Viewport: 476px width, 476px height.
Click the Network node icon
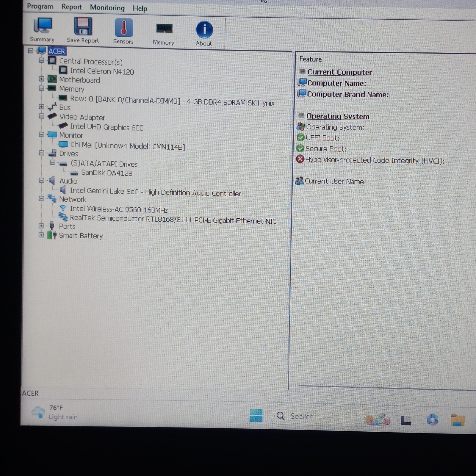(52, 198)
